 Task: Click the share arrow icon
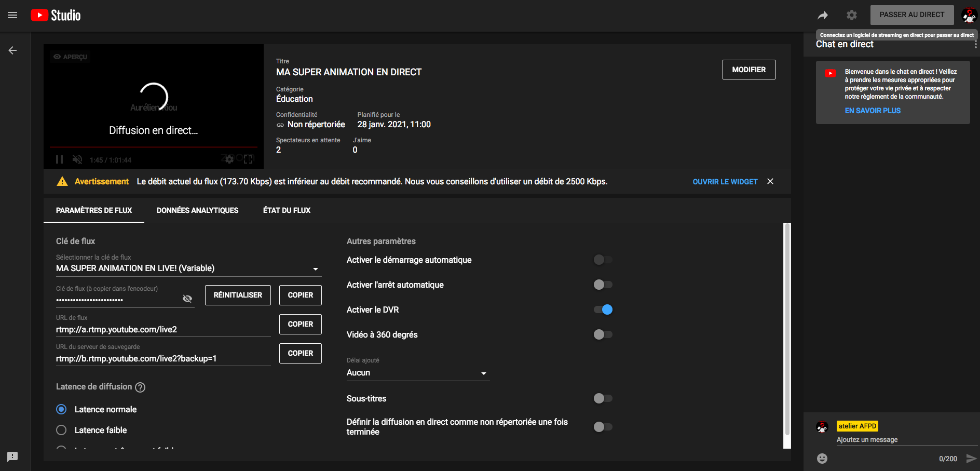[x=823, y=15]
